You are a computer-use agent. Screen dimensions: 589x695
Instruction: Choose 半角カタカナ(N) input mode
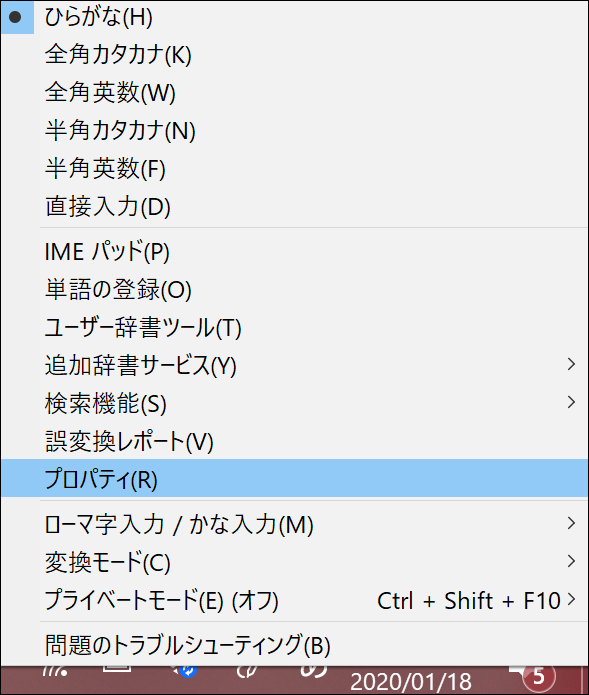click(x=294, y=130)
